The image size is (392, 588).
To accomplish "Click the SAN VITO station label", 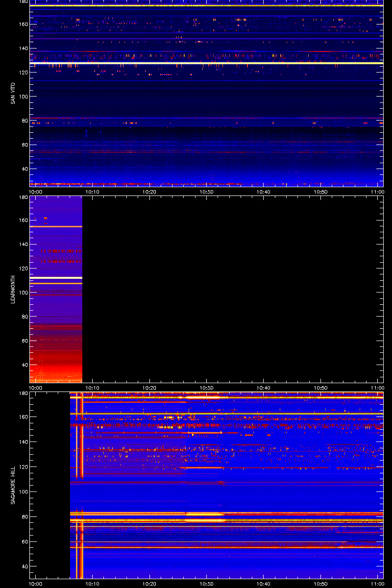I will pos(13,93).
